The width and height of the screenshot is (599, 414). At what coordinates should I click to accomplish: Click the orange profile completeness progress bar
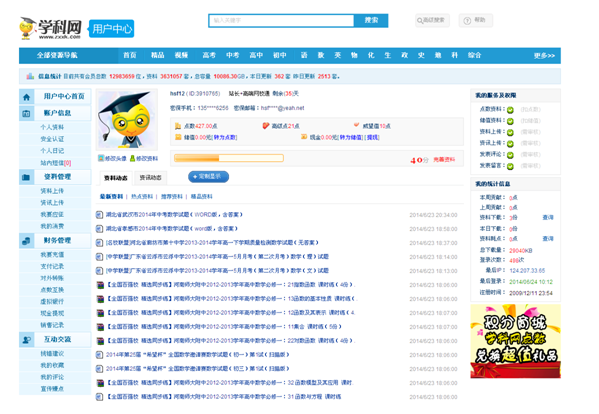[x=229, y=158]
